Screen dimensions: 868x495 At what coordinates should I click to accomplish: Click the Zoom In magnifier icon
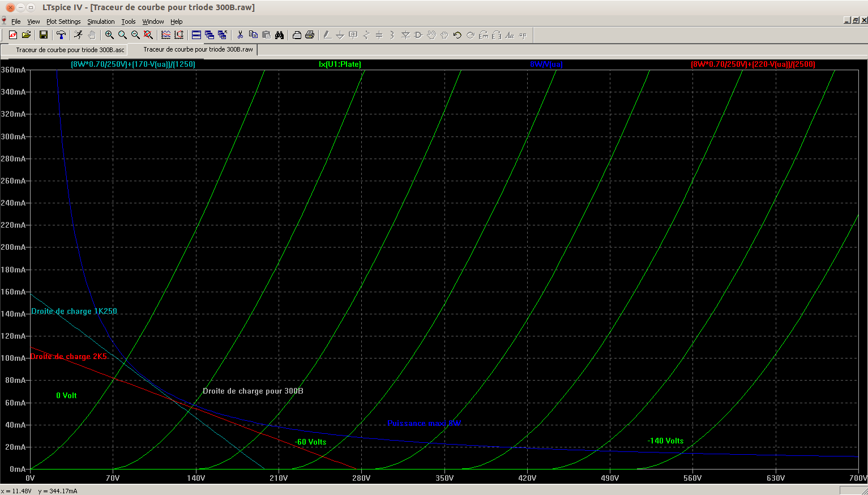tap(109, 35)
